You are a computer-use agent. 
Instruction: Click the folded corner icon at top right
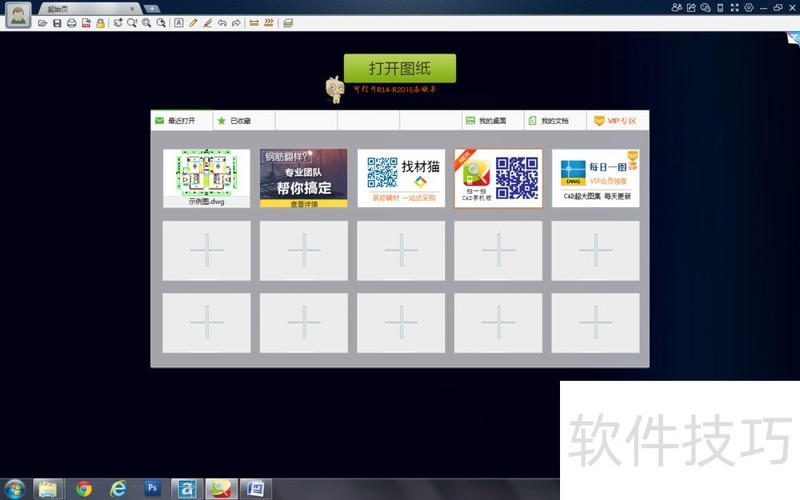pos(793,38)
